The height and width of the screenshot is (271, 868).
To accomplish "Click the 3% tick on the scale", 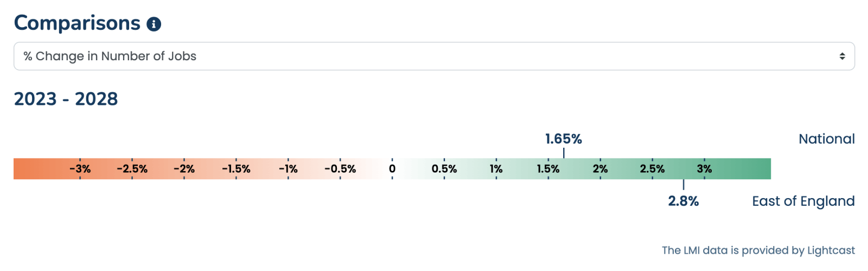I will [705, 169].
